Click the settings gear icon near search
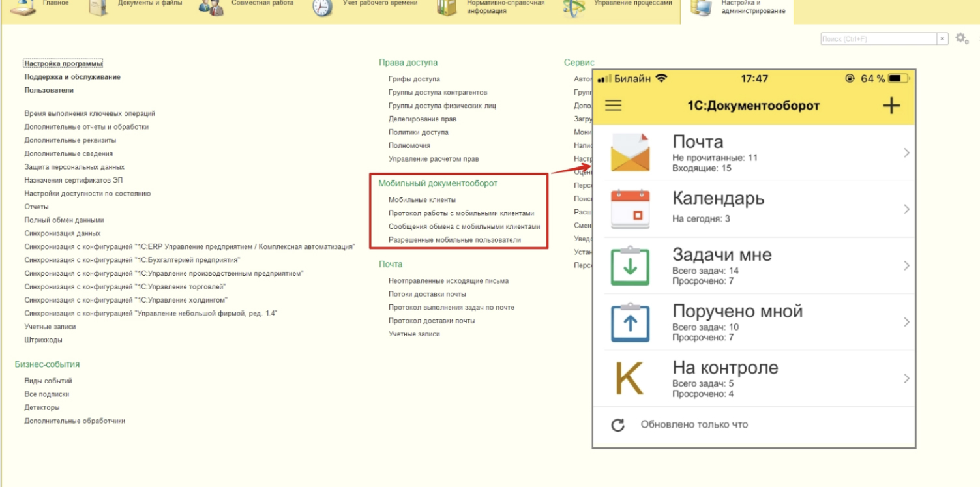 pos(960,38)
